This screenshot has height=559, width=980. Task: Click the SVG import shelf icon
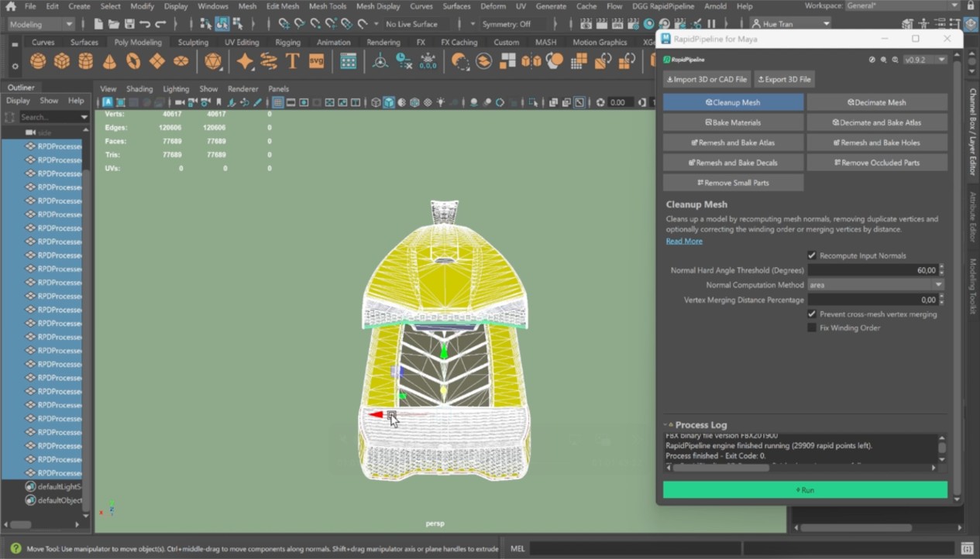(x=316, y=60)
